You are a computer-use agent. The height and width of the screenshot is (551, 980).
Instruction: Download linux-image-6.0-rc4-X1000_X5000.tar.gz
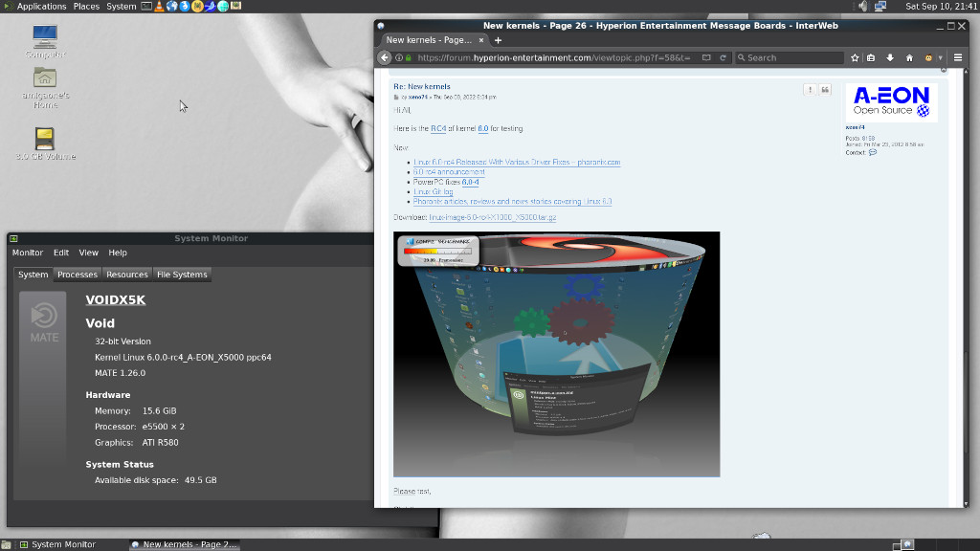493,217
